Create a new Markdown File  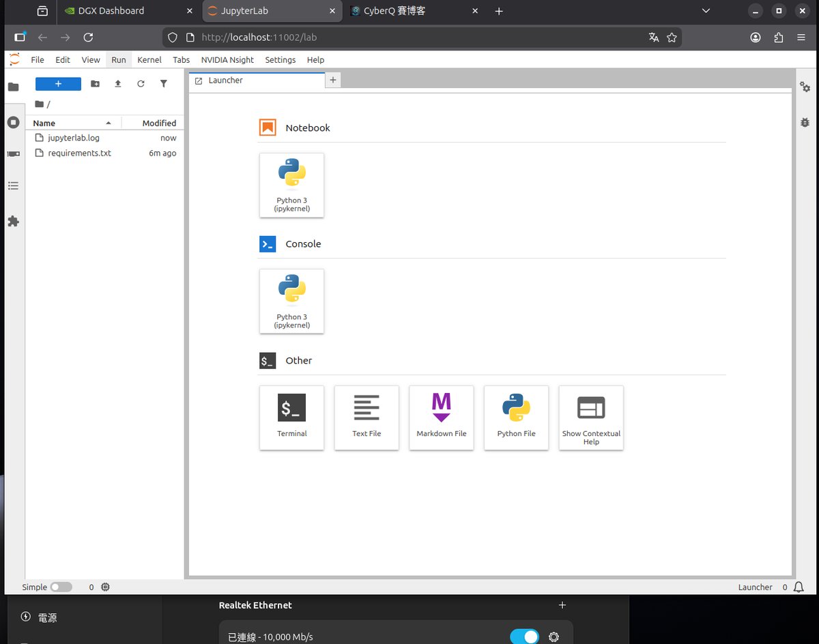pyautogui.click(x=441, y=417)
